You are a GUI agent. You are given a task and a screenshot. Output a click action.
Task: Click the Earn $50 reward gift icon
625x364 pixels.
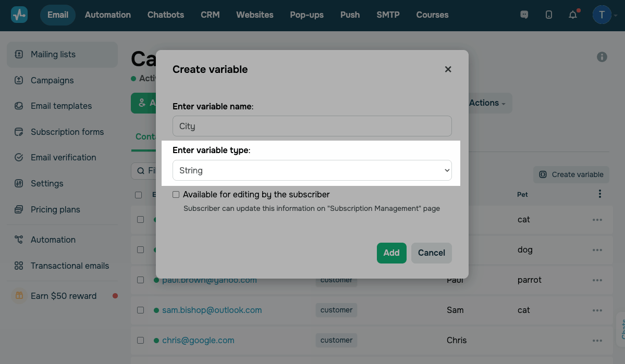click(x=19, y=296)
